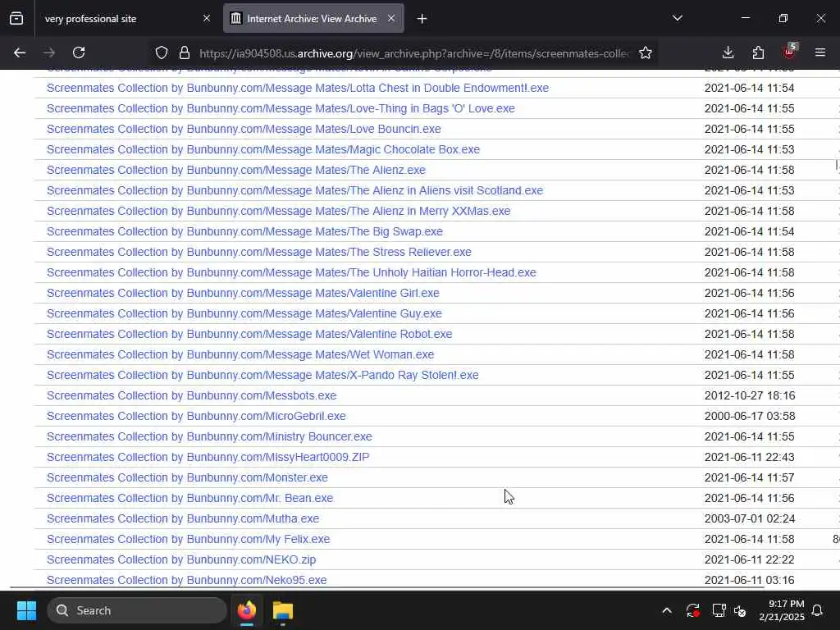Open Firefox View tab overview icon
The width and height of the screenshot is (840, 630).
click(x=16, y=19)
